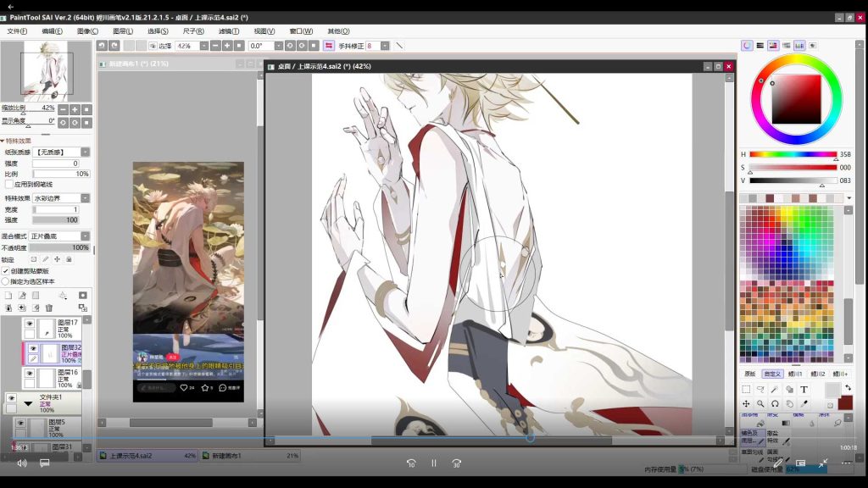Select the Zoom magnifier tool
The width and height of the screenshot is (868, 488).
pyautogui.click(x=760, y=404)
